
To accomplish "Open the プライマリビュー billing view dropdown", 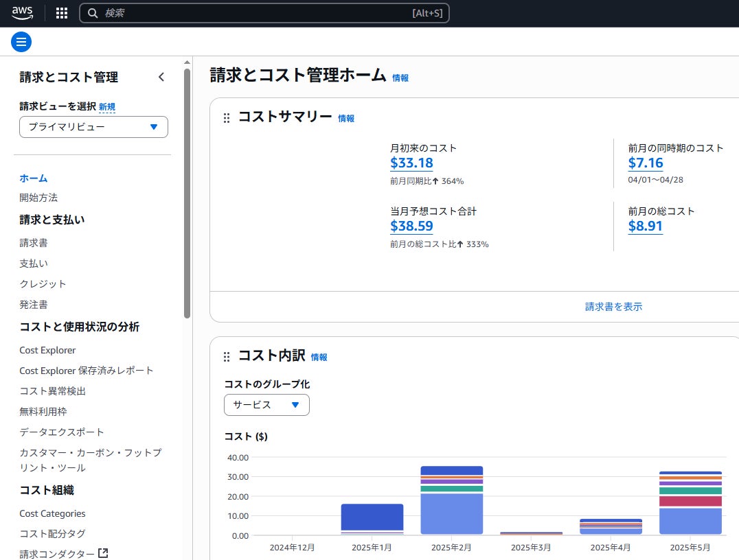I will pyautogui.click(x=93, y=127).
